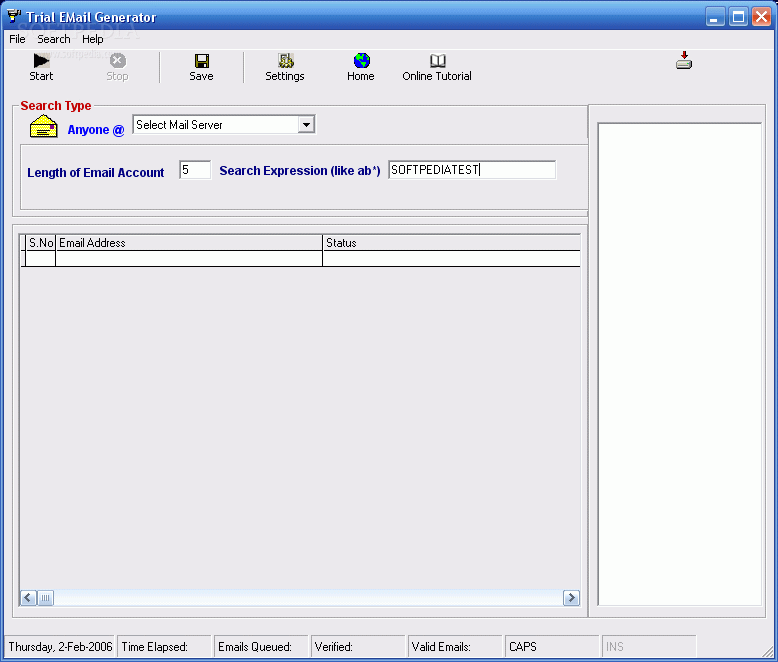Click the download-to-drive icon at top right
The image size is (778, 662).
point(684,61)
